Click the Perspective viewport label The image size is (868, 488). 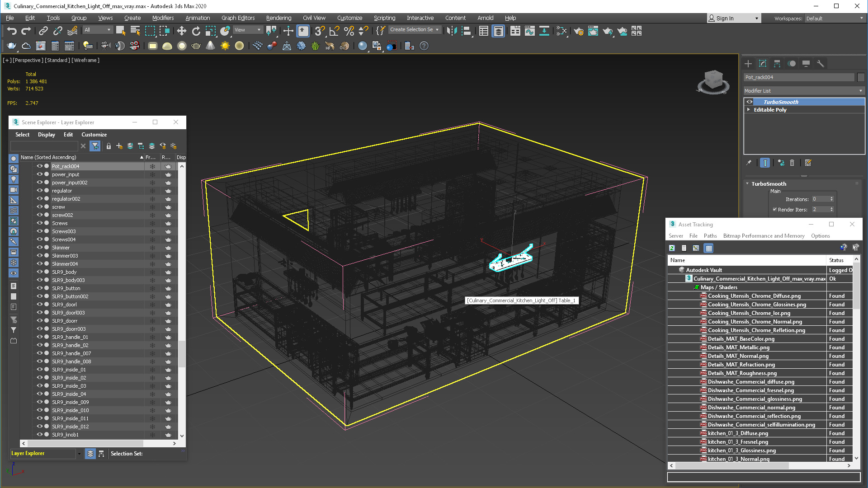pyautogui.click(x=28, y=60)
